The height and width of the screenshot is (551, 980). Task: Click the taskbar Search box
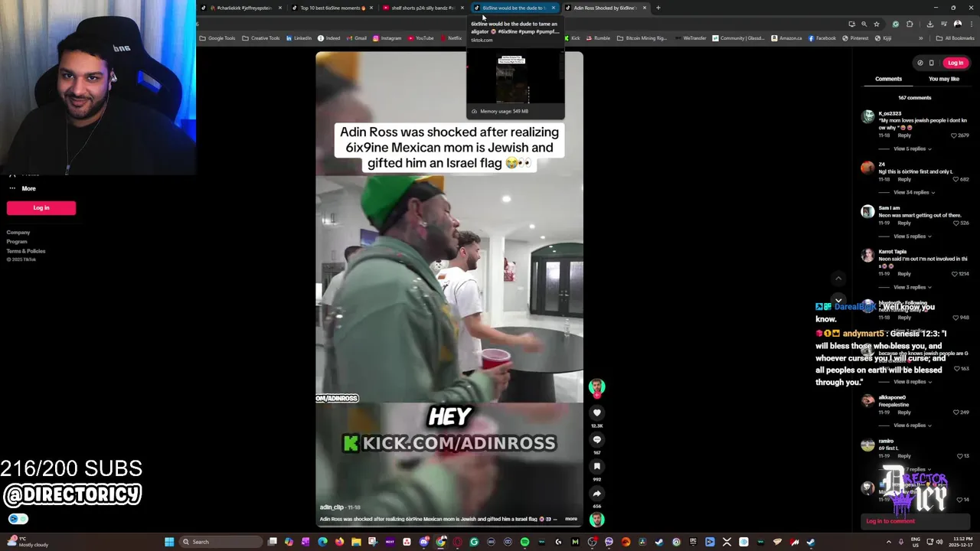click(x=221, y=542)
